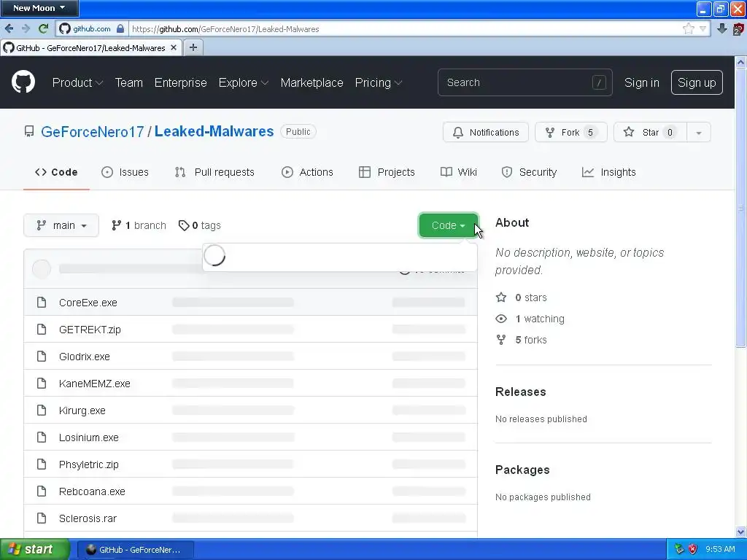Open the Pull requests tab
747x560 pixels.
pyautogui.click(x=214, y=172)
